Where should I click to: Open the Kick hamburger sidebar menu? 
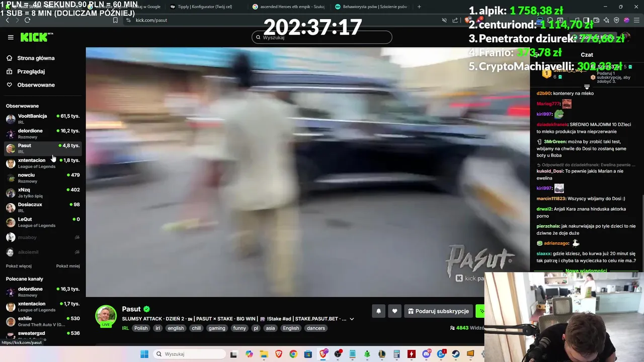tap(11, 37)
